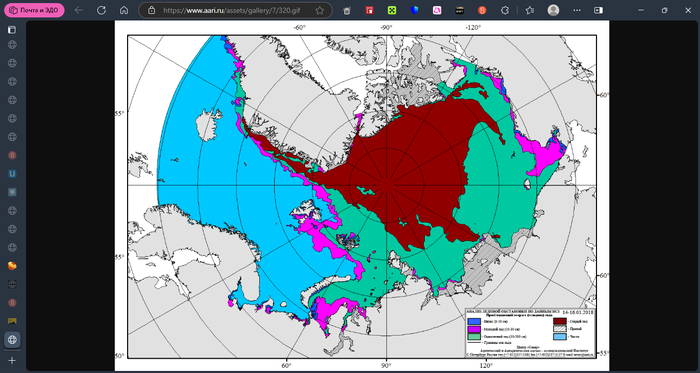The height and width of the screenshot is (373, 700).
Task: Open the Settings and more ellipsis menu
Action: (577, 10)
